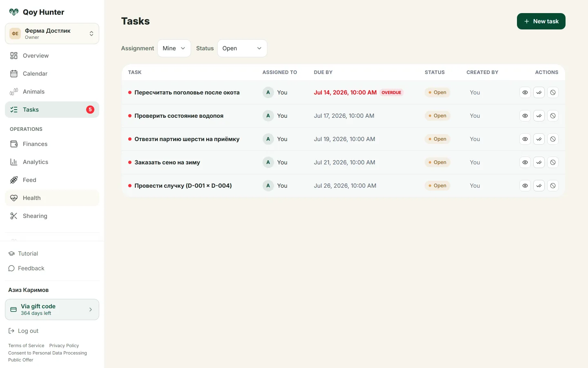The width and height of the screenshot is (588, 368).
Task: Open the Shearing page
Action: tap(52, 216)
